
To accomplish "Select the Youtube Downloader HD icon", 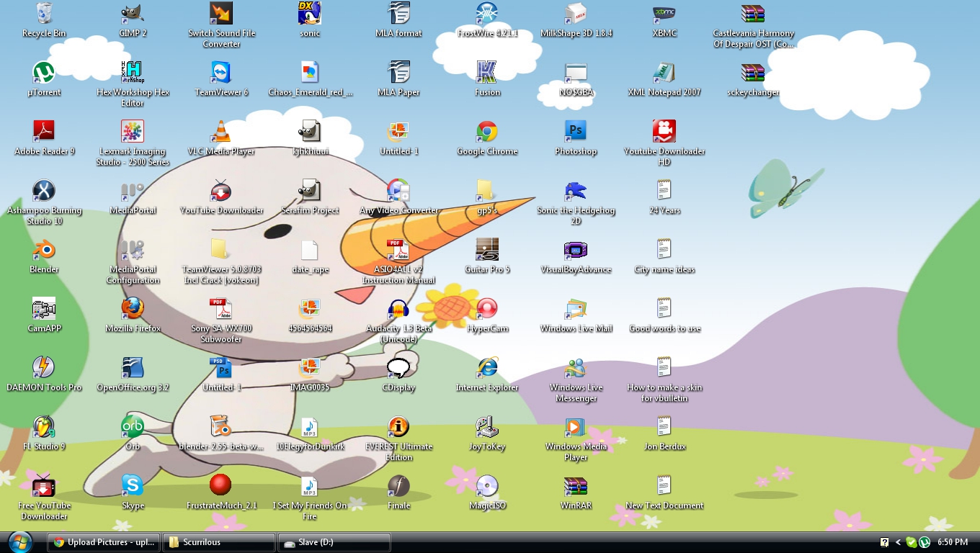I will pyautogui.click(x=664, y=131).
